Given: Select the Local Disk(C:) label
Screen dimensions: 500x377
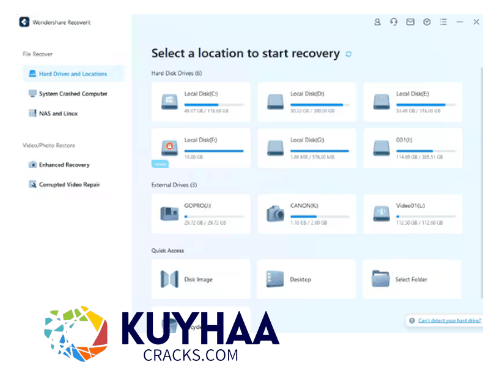Looking at the screenshot, I should click(x=201, y=94).
